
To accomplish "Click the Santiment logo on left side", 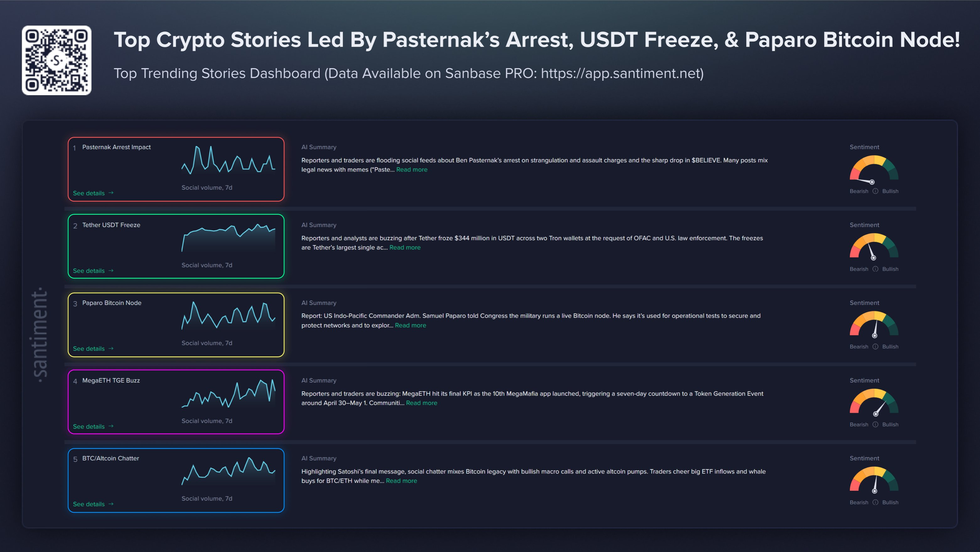I will [x=40, y=334].
